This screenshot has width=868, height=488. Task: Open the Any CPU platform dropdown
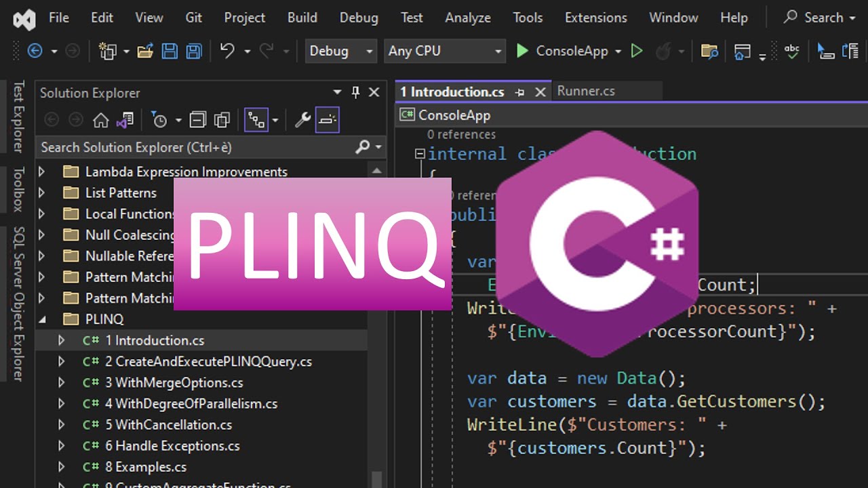[445, 51]
